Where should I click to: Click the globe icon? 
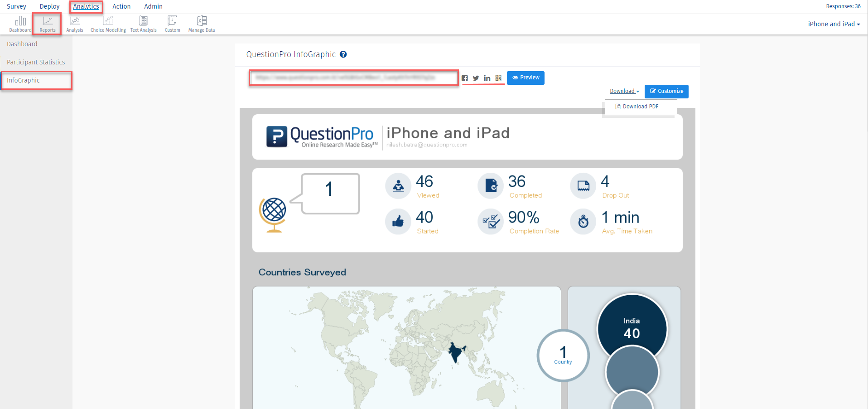click(273, 215)
